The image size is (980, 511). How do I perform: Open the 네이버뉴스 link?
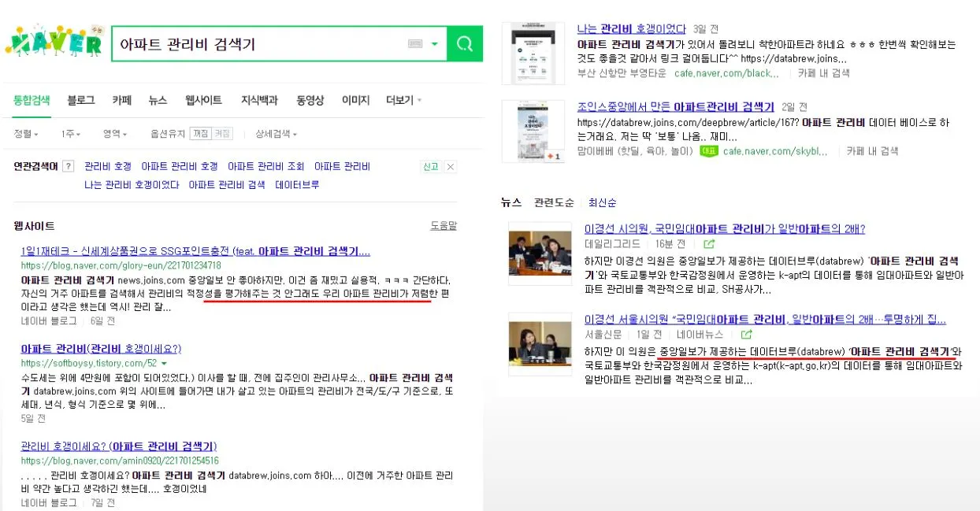pos(700,335)
